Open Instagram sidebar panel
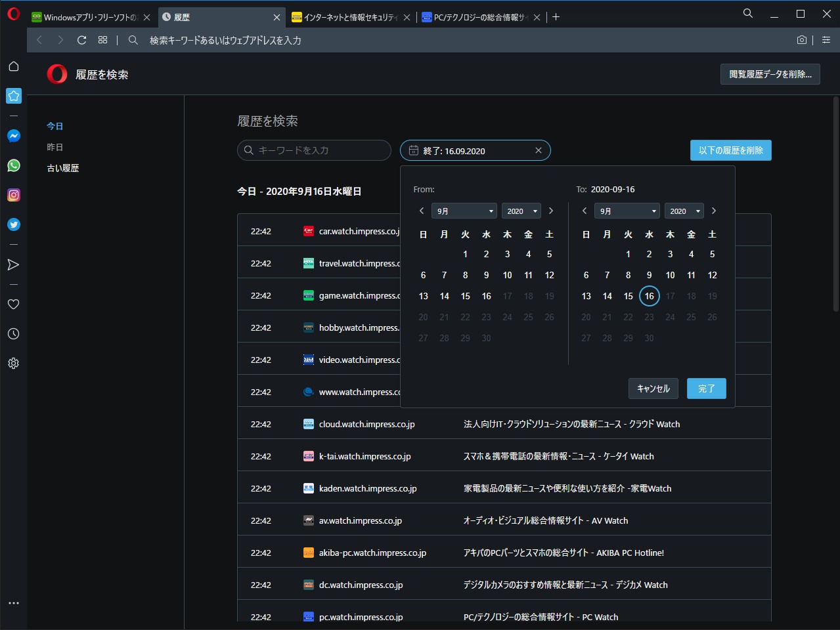This screenshot has height=630, width=840. 13,195
